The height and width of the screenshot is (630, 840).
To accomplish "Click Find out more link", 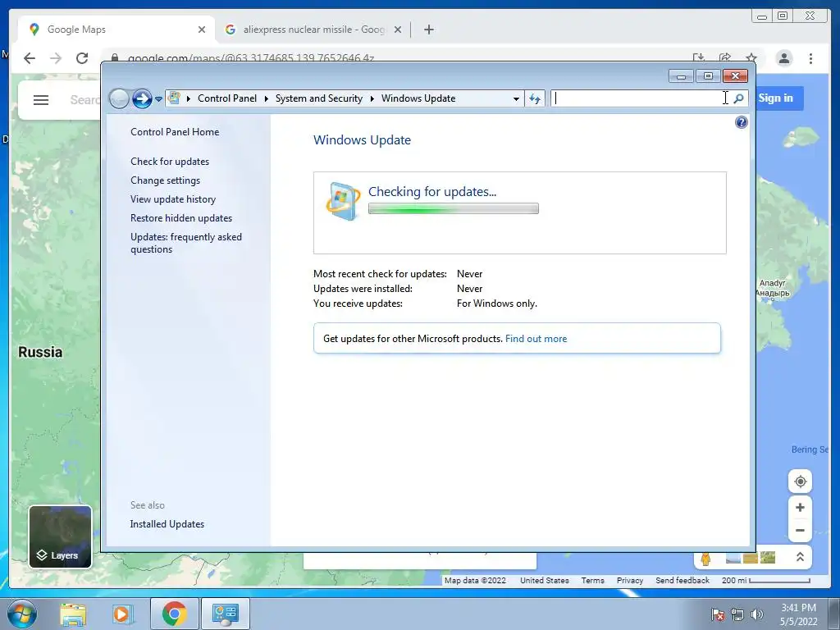I will (536, 339).
